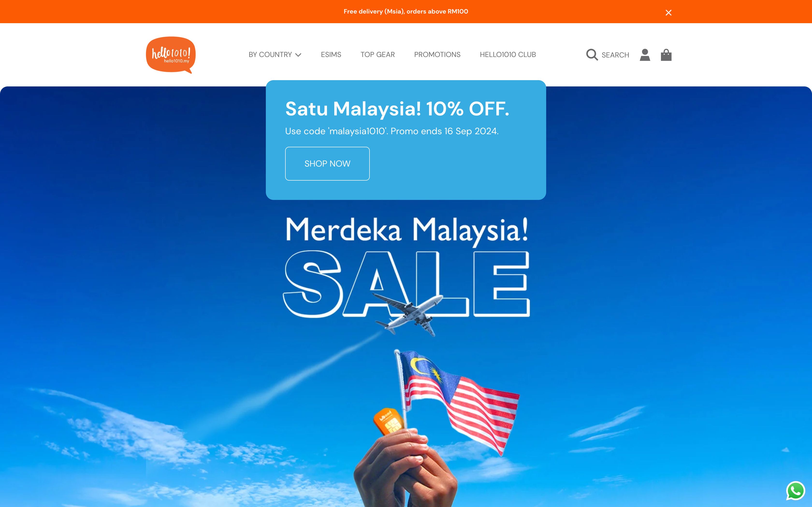The image size is (812, 507).
Task: Go to TOP GEAR page
Action: [377, 55]
